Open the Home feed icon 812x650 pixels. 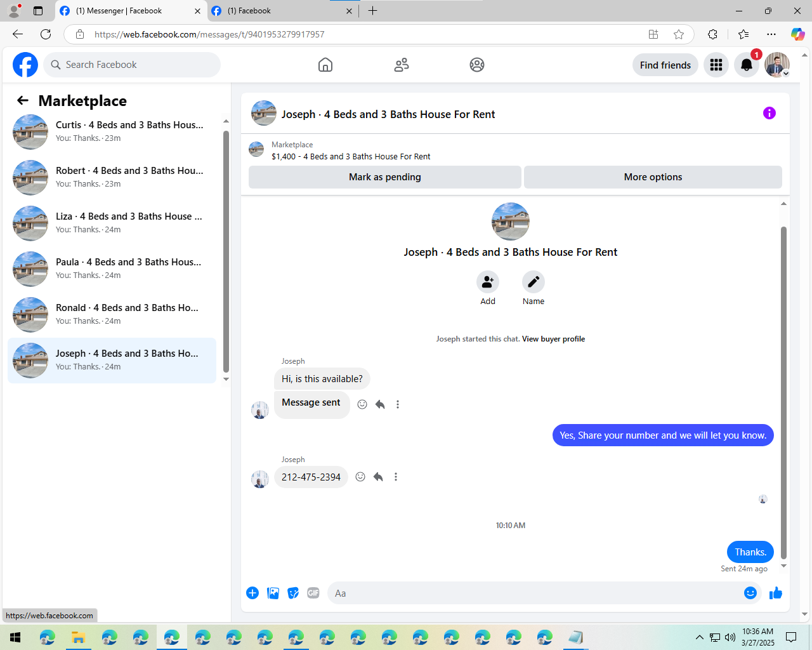pyautogui.click(x=325, y=65)
